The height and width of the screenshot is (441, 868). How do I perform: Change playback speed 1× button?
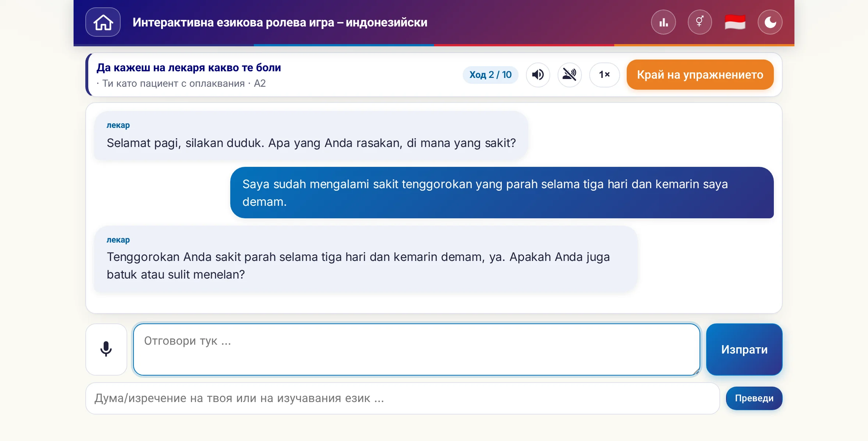(604, 75)
